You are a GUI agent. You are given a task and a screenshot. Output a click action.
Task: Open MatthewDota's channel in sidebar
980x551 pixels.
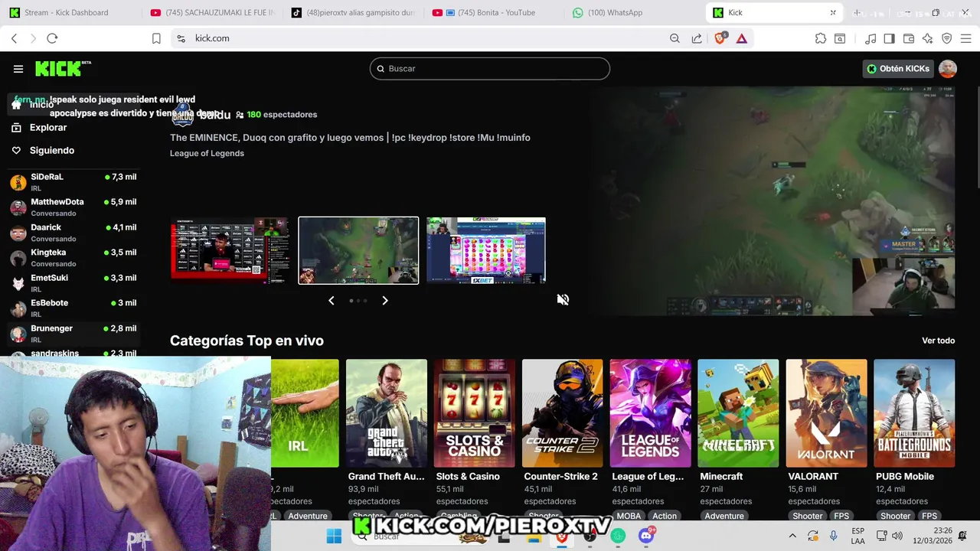(x=73, y=207)
